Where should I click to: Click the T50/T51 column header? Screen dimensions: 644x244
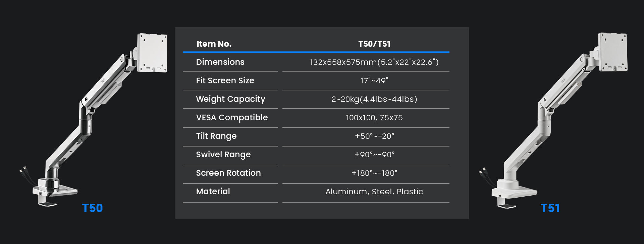(x=374, y=44)
